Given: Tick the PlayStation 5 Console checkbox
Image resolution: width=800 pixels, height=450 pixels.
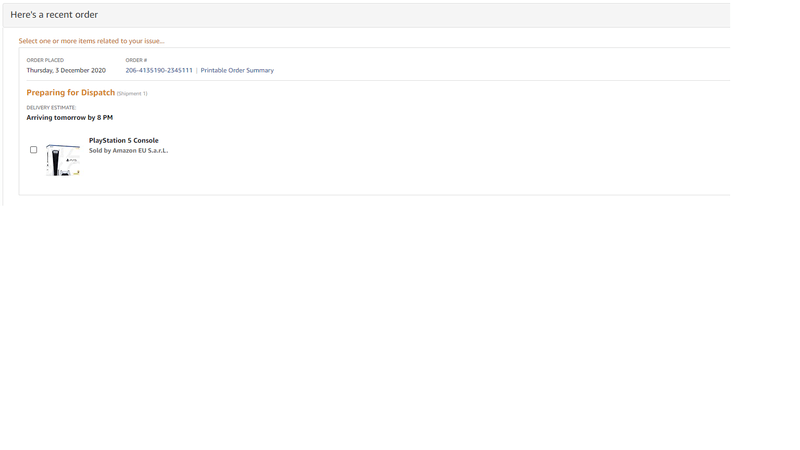Looking at the screenshot, I should point(34,149).
